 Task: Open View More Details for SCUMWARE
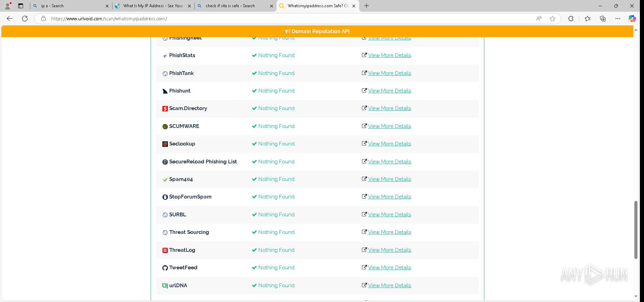(389, 126)
